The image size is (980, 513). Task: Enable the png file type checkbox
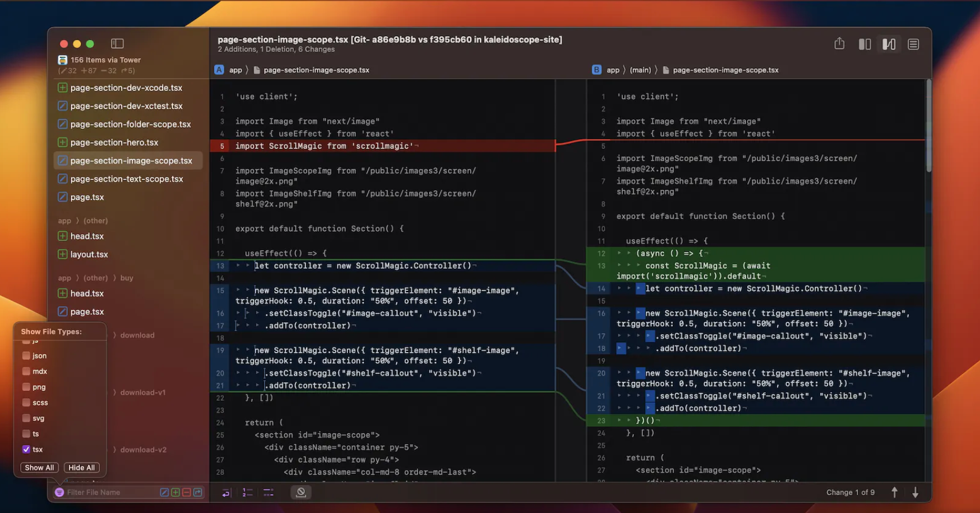point(26,387)
